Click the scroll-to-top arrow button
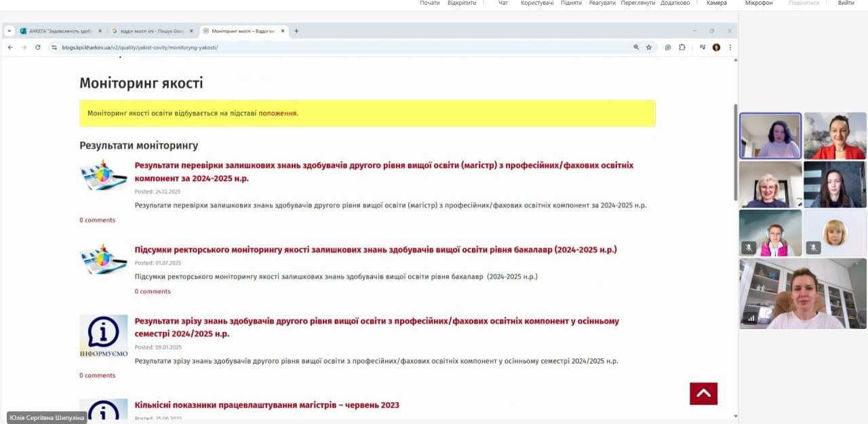The width and height of the screenshot is (868, 424). point(703,393)
